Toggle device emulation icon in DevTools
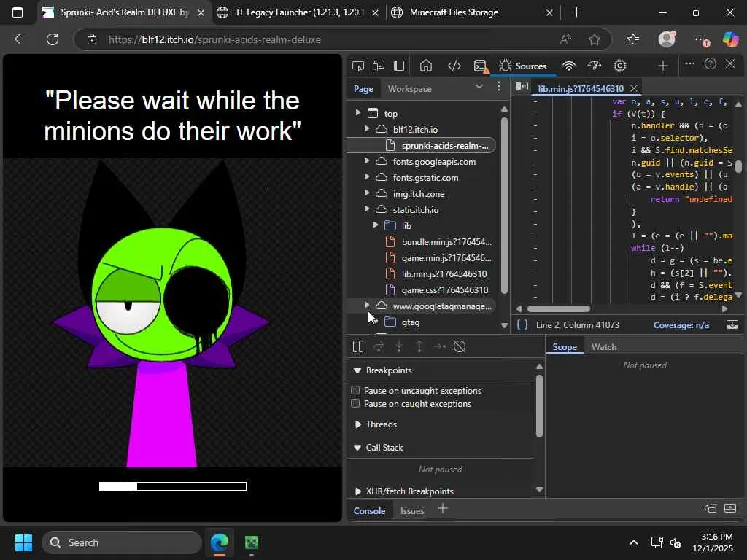This screenshot has height=560, width=747. (379, 66)
